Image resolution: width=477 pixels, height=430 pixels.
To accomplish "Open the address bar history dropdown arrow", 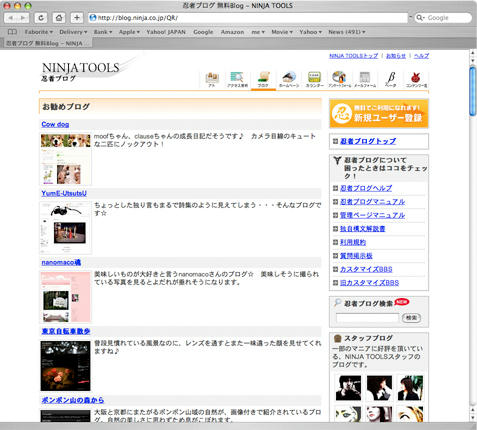I will click(410, 17).
